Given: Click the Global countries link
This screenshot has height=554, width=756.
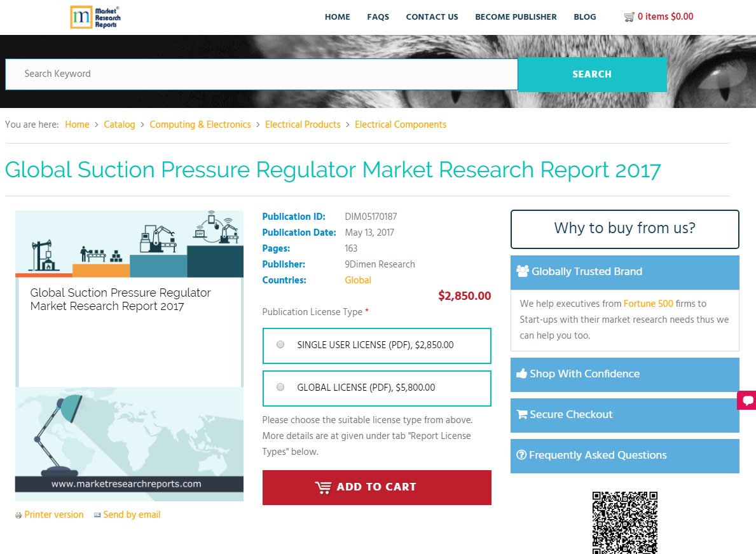Looking at the screenshot, I should click(358, 280).
